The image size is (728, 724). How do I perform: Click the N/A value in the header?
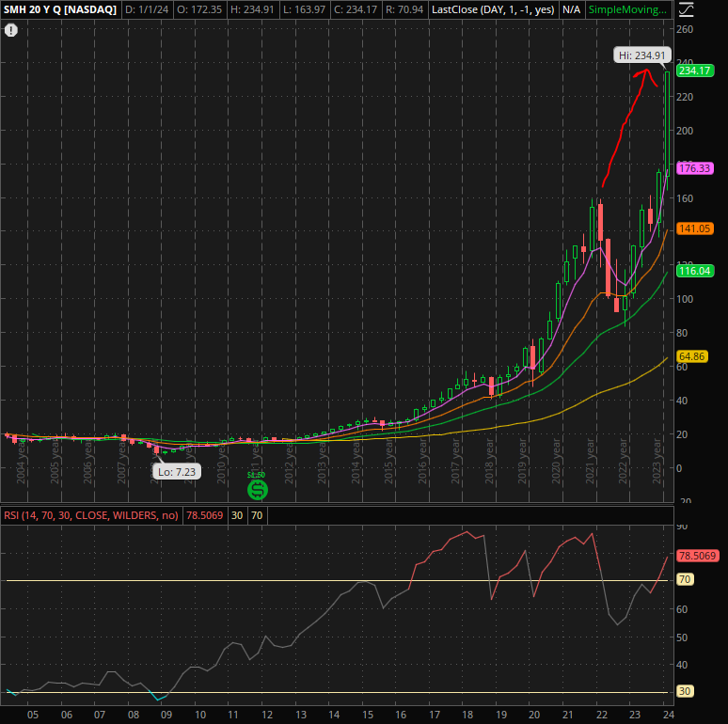click(x=571, y=9)
